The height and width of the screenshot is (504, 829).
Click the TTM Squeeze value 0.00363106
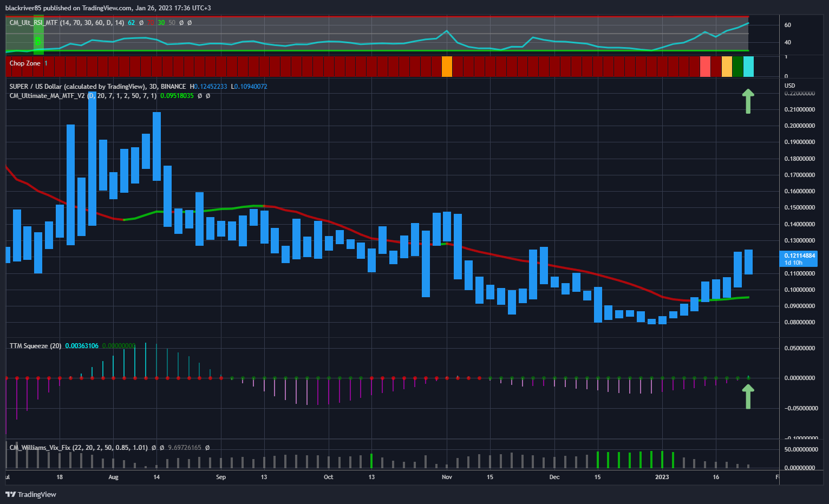coord(82,346)
